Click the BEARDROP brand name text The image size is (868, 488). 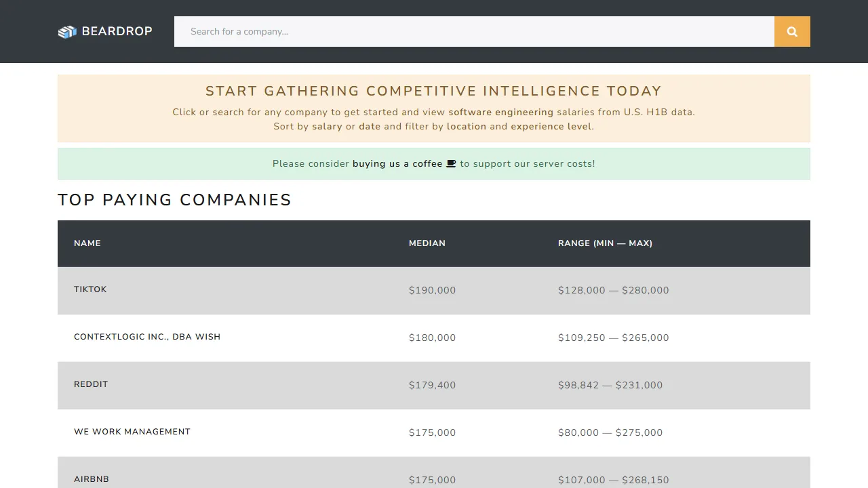click(117, 30)
